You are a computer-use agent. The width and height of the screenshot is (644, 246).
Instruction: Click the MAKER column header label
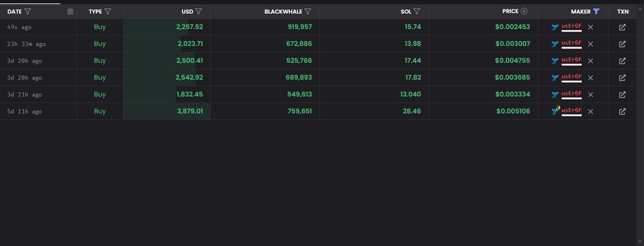click(581, 11)
